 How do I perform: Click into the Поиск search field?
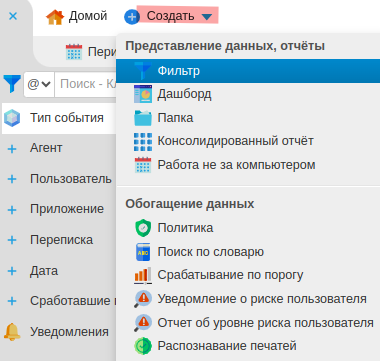coord(85,84)
